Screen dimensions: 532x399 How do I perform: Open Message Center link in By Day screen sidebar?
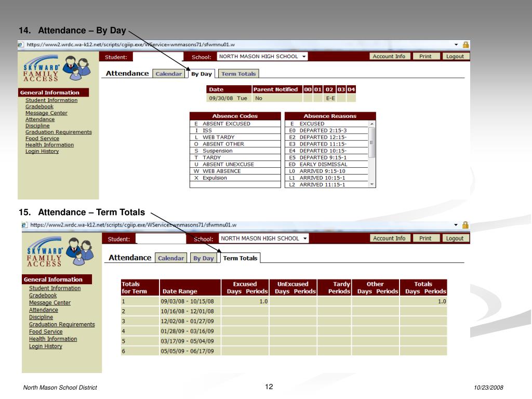click(x=46, y=113)
